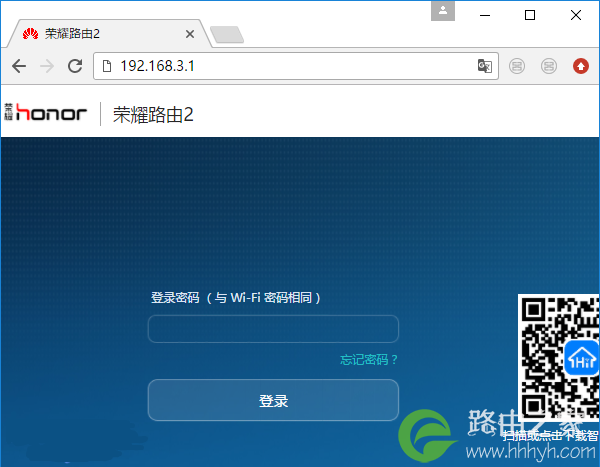600x467 pixels.
Task: Click the browser back arrow
Action: (19, 66)
